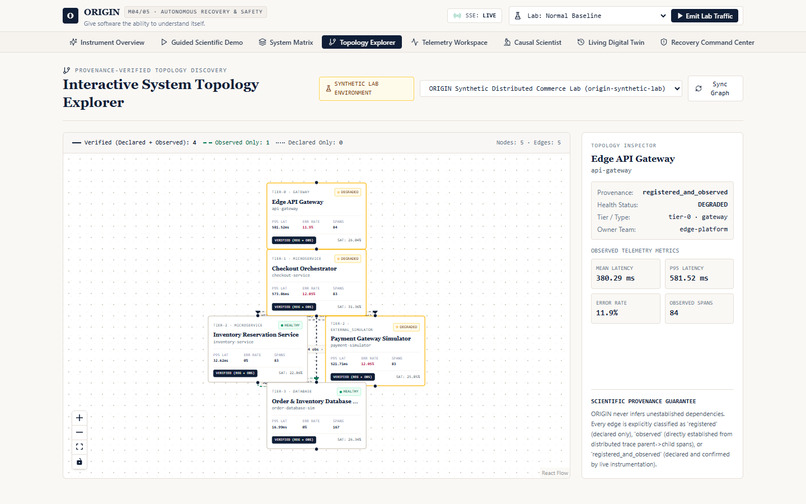Click the flask icon beside Lab selector
The height and width of the screenshot is (504, 806).
[x=518, y=16]
